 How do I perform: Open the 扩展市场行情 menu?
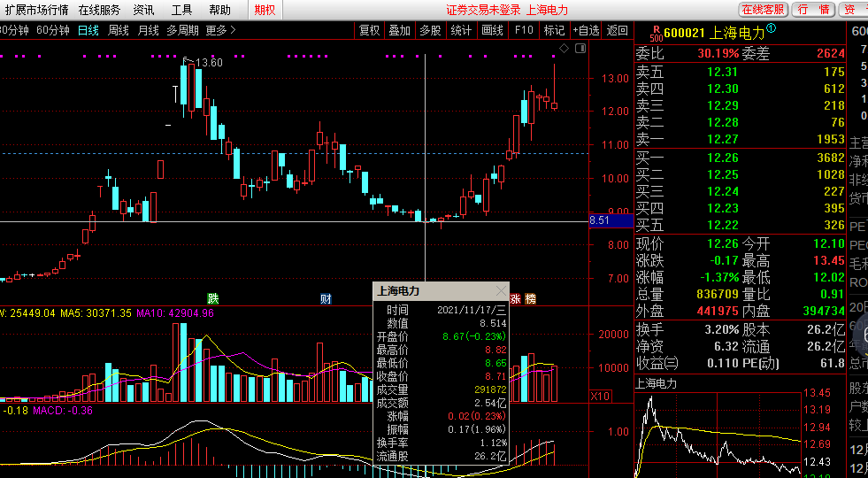tap(36, 10)
